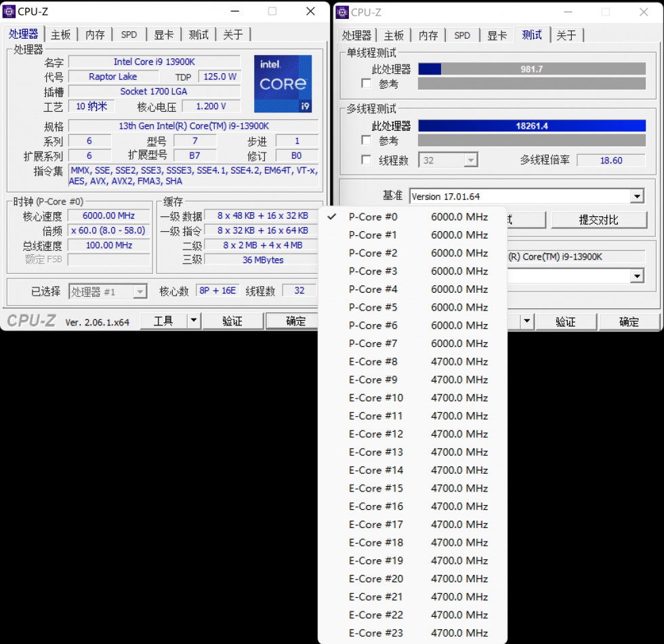Open the SPD tab in left window
The width and height of the screenshot is (664, 644).
[x=129, y=35]
